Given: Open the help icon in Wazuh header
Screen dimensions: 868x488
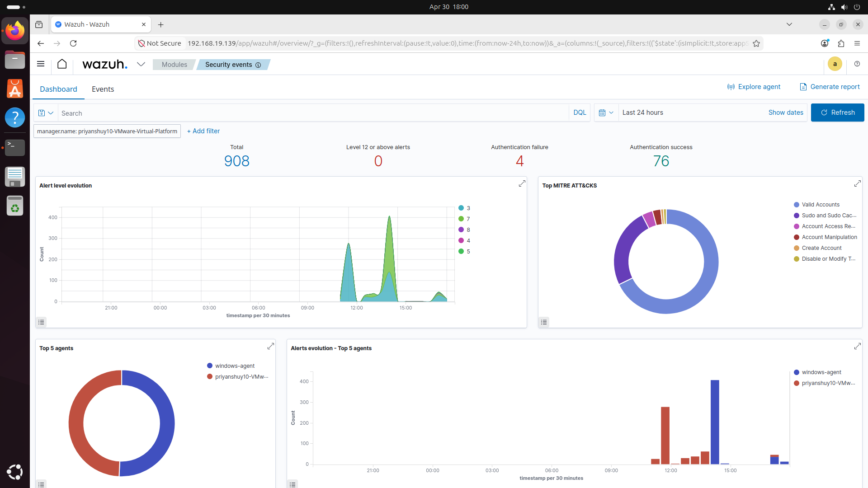Looking at the screenshot, I should click(857, 64).
